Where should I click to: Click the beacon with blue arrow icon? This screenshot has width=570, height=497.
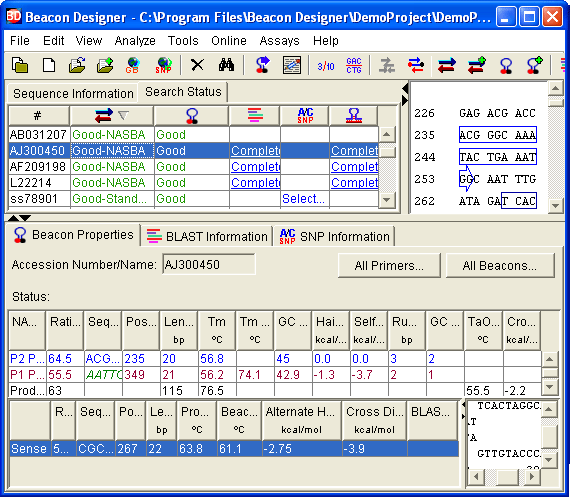coord(262,66)
